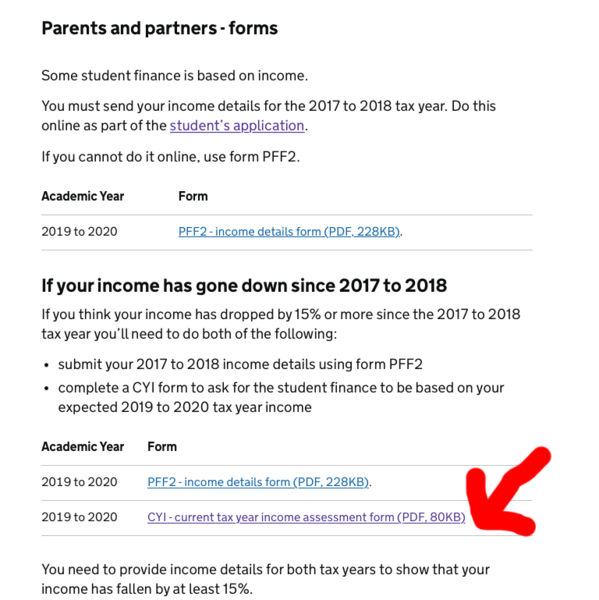Image resolution: width=599 pixels, height=600 pixels.
Task: Click the '2019 to 2020' cell beside the CYI link
Action: pos(79,517)
